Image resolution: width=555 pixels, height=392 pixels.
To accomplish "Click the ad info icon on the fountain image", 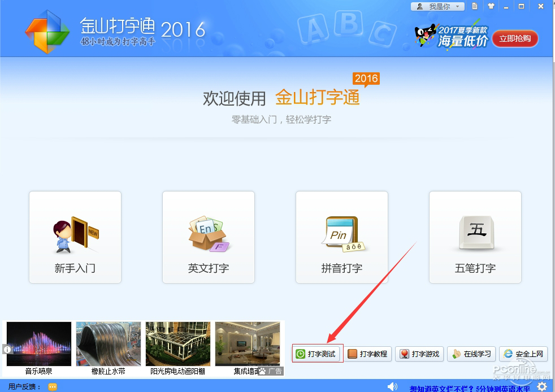I will [7, 350].
